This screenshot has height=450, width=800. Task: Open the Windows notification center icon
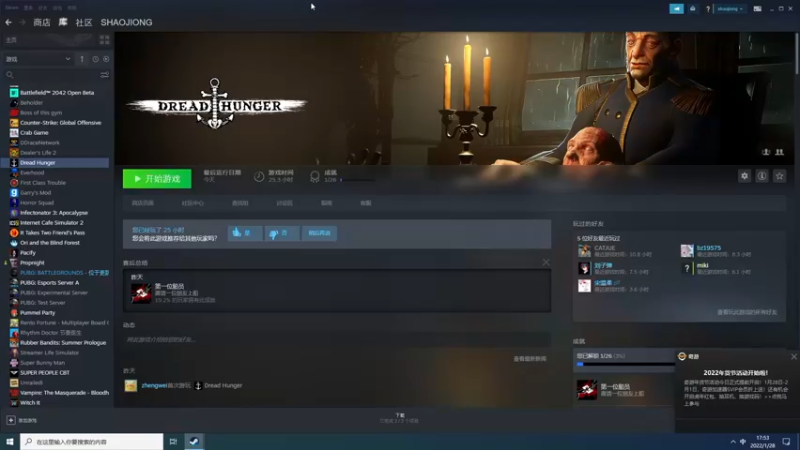click(x=786, y=441)
